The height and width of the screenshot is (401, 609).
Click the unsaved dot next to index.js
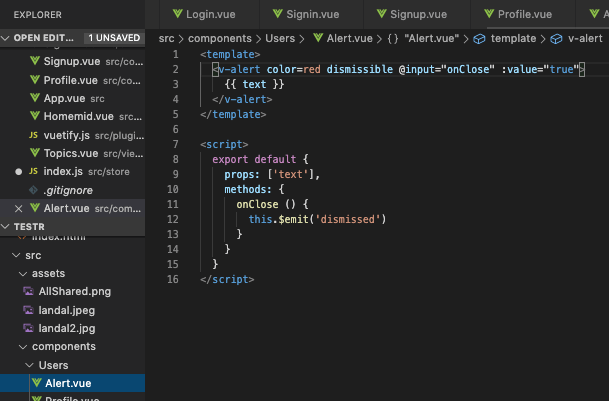(x=19, y=171)
